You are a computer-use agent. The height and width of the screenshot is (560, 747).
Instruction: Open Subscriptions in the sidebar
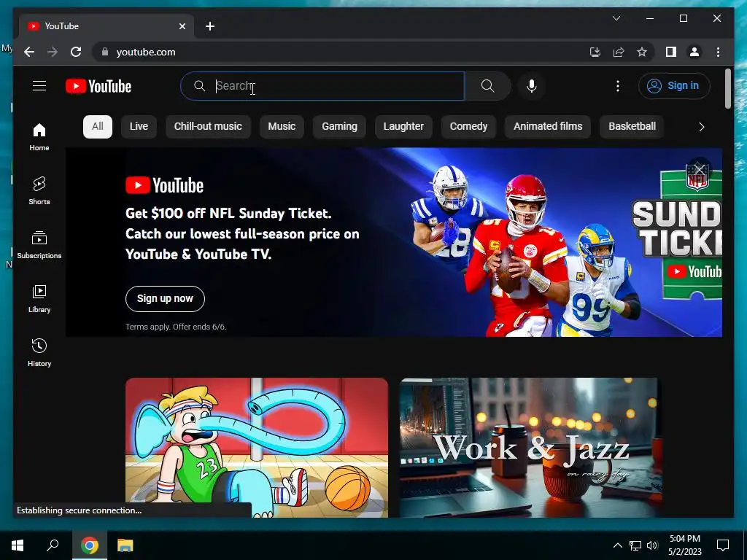[39, 245]
